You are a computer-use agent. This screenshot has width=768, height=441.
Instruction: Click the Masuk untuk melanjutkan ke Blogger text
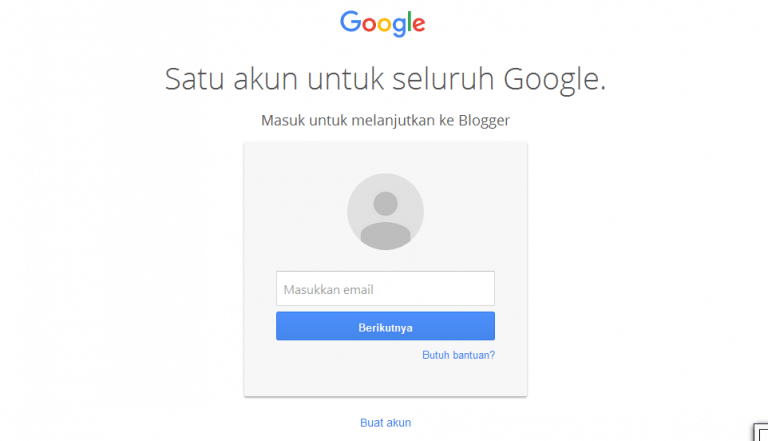tap(385, 121)
